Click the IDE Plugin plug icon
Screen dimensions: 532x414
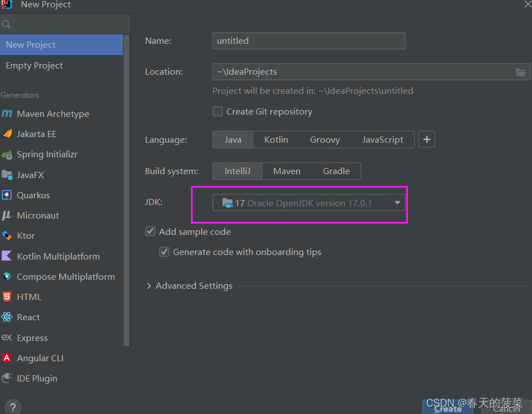(x=7, y=378)
